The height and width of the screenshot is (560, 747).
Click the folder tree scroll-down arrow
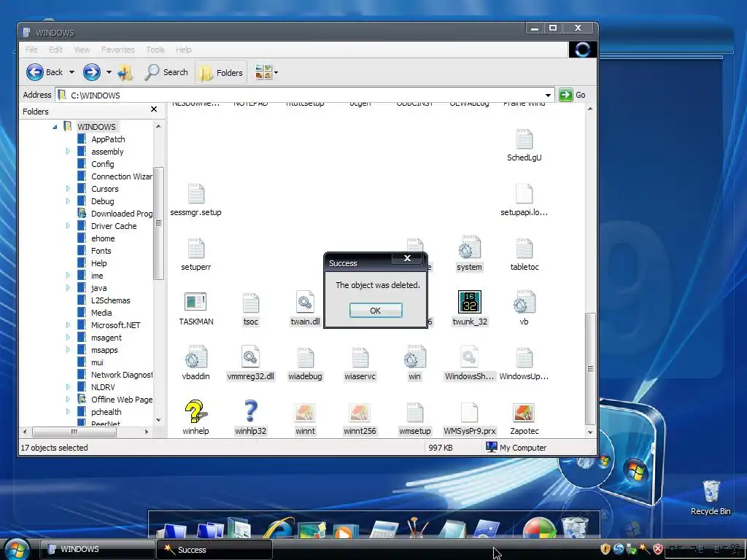click(x=158, y=420)
